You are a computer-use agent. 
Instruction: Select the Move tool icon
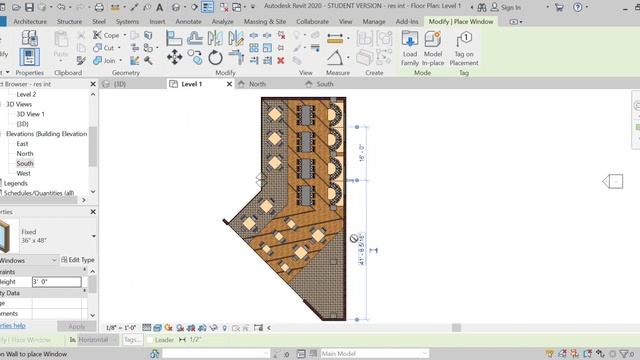pyautogui.click(x=174, y=57)
